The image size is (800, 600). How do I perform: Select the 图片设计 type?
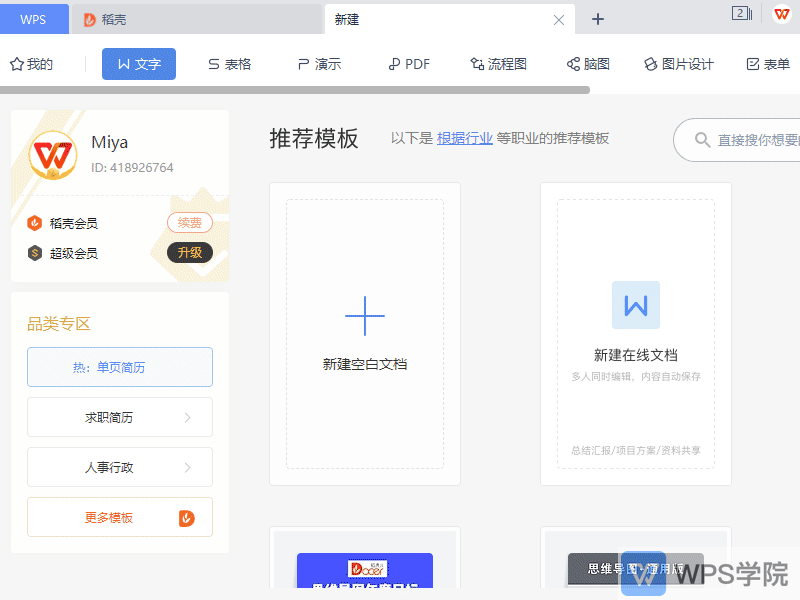[x=679, y=64]
